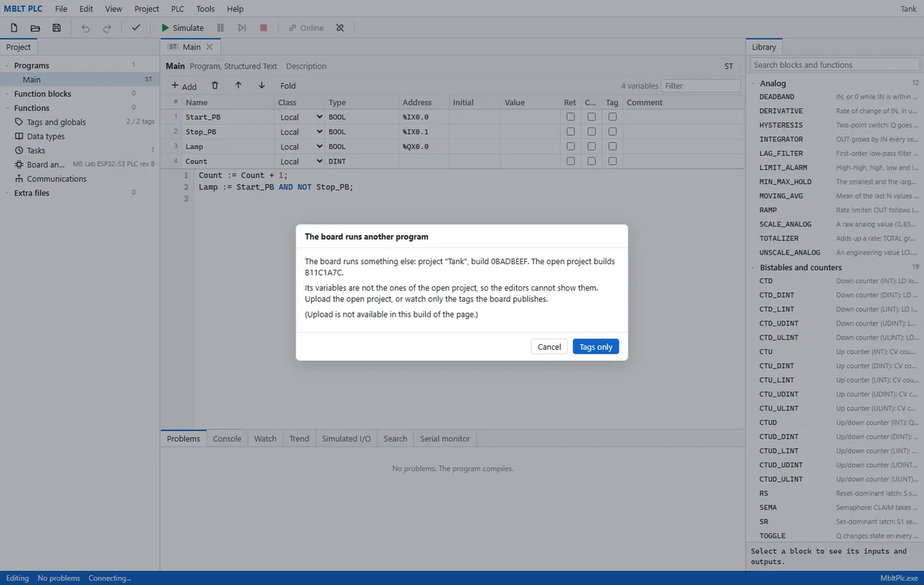The height and width of the screenshot is (585, 924).
Task: Toggle the C... checkbox for Stop_PB
Action: [x=591, y=132]
